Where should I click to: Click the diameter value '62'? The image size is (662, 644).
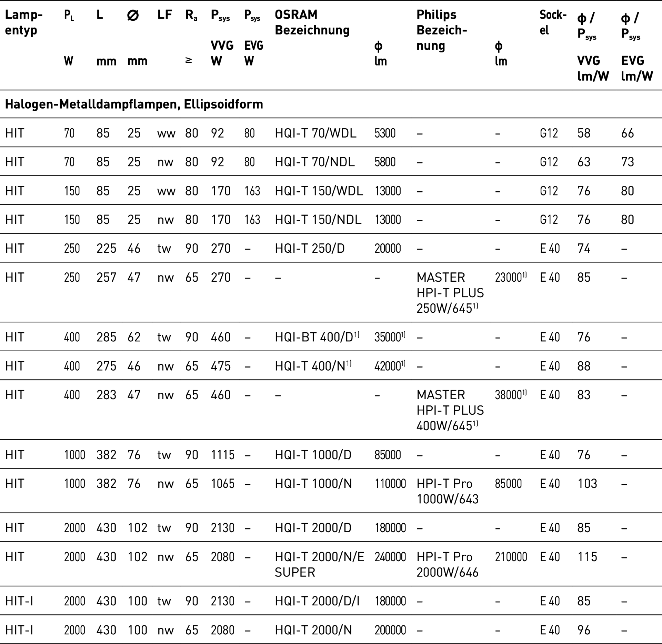click(134, 337)
